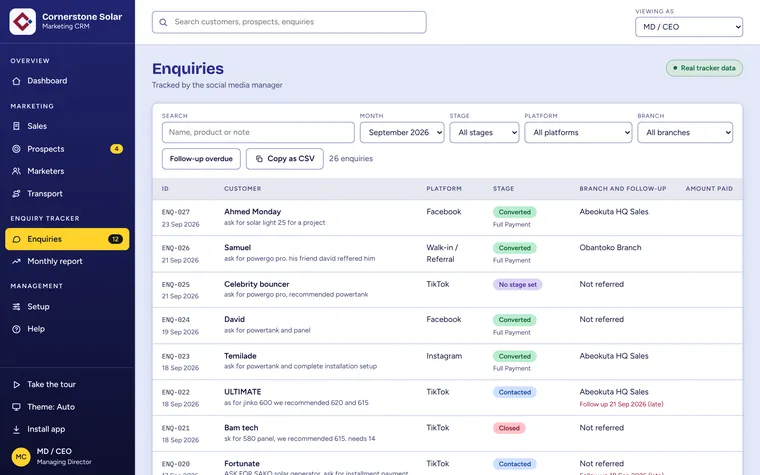Click the Amount Paid column header
Viewport: 760px width, 475px height.
(x=709, y=189)
